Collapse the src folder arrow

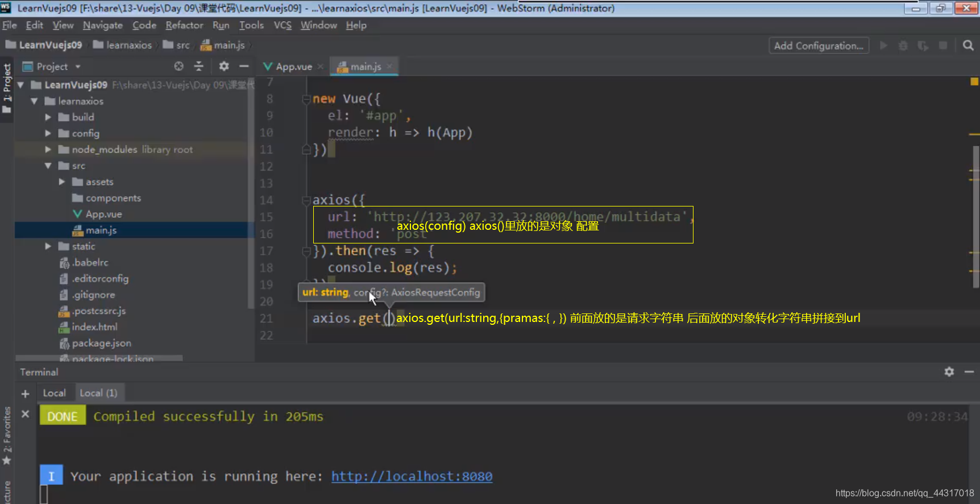48,166
